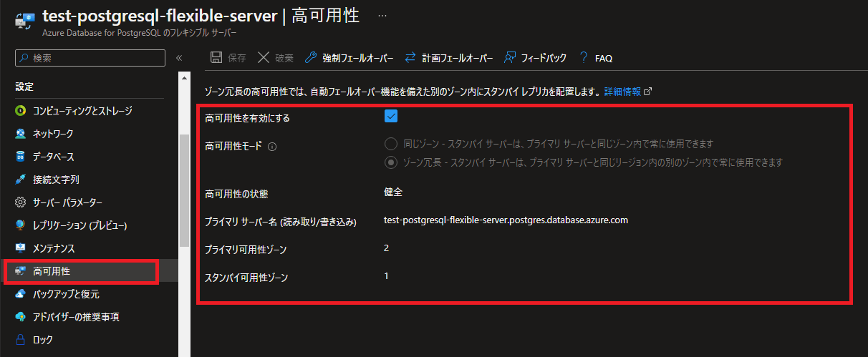Click アドバイザーの推奨事項 icon
The height and width of the screenshot is (357, 868).
click(x=20, y=317)
